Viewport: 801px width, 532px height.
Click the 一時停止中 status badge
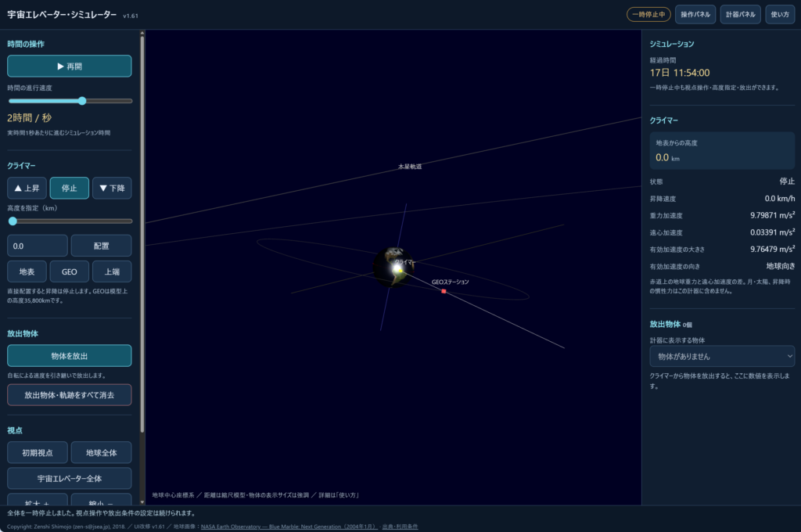point(648,14)
